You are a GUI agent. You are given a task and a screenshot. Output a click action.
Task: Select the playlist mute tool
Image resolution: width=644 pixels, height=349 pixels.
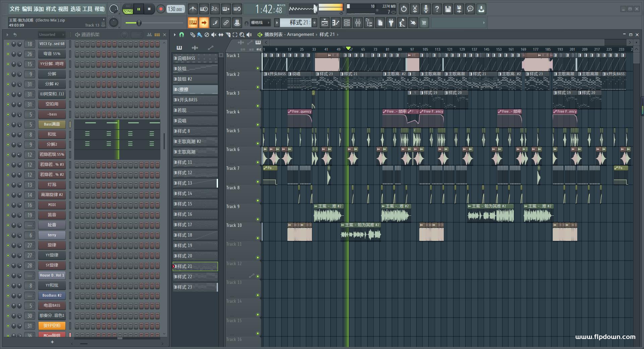214,35
